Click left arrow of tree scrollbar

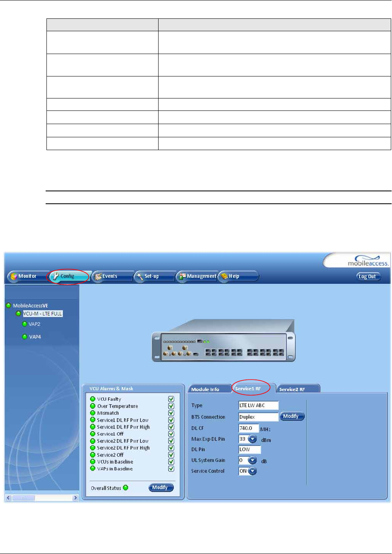tap(8, 498)
